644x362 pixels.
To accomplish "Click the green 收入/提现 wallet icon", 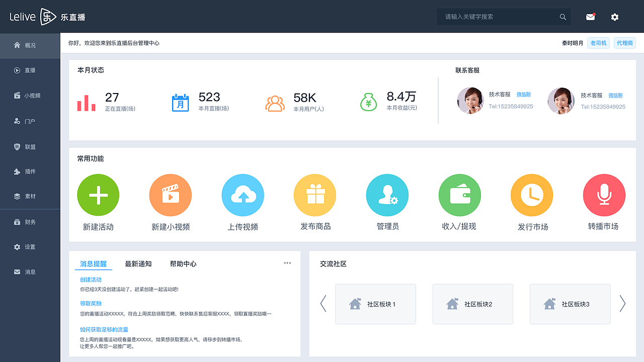I will (460, 195).
